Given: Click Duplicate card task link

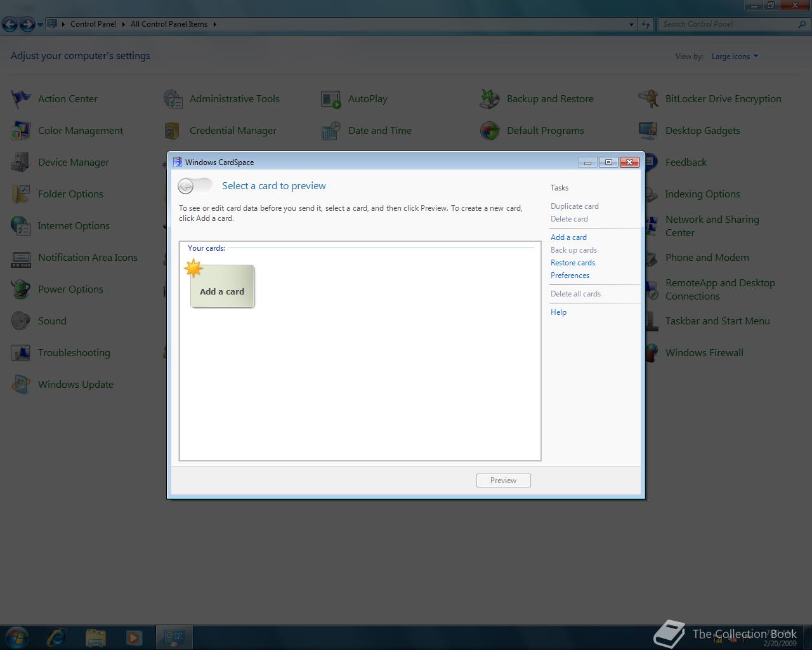Looking at the screenshot, I should point(575,206).
